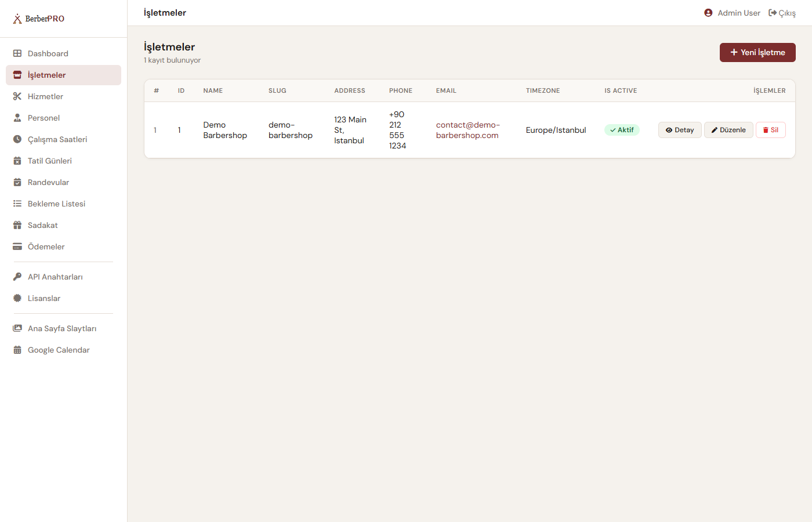This screenshot has height=522, width=812.
Task: Open the Lisanslar badge icon
Action: point(17,298)
